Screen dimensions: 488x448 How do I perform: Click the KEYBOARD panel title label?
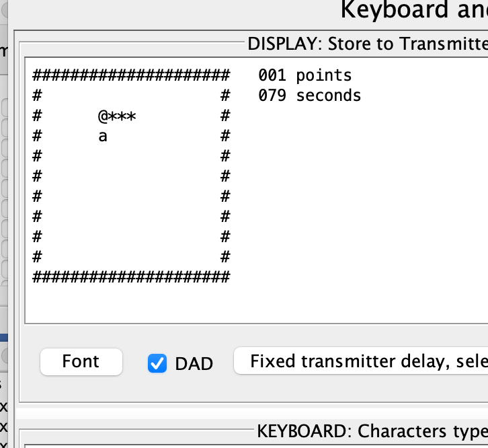coord(372,431)
